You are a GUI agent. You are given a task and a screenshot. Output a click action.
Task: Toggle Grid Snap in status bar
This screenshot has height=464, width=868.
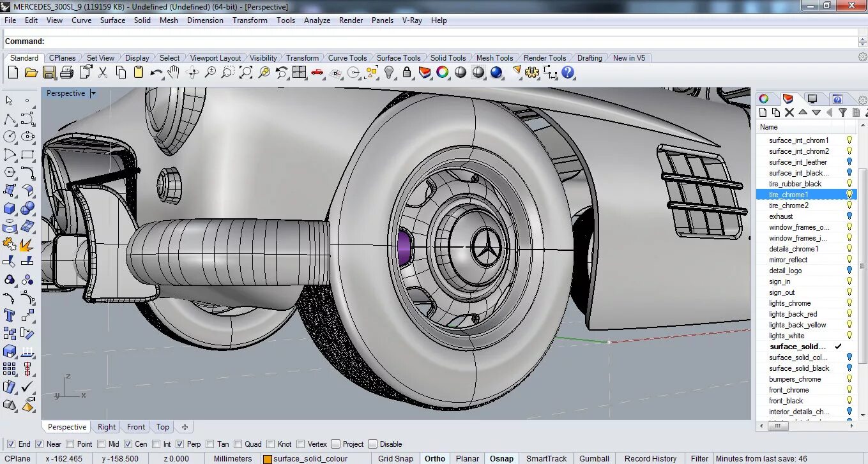(x=395, y=458)
